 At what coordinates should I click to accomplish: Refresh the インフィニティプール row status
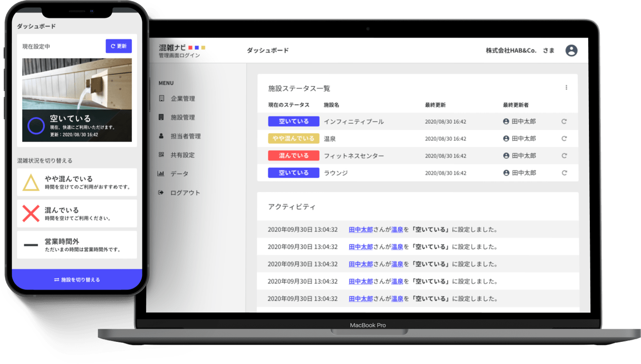pos(564,121)
